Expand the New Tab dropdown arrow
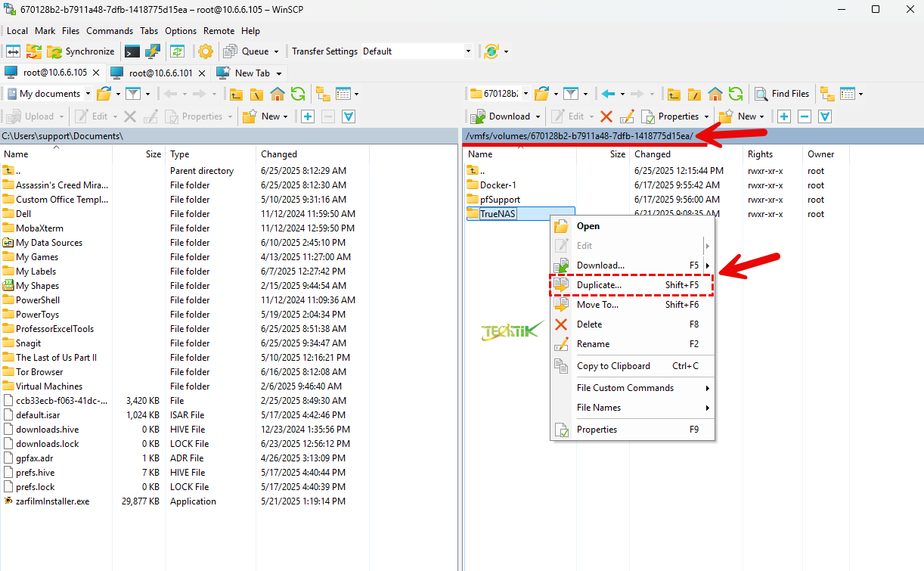This screenshot has width=924, height=571. click(x=279, y=73)
